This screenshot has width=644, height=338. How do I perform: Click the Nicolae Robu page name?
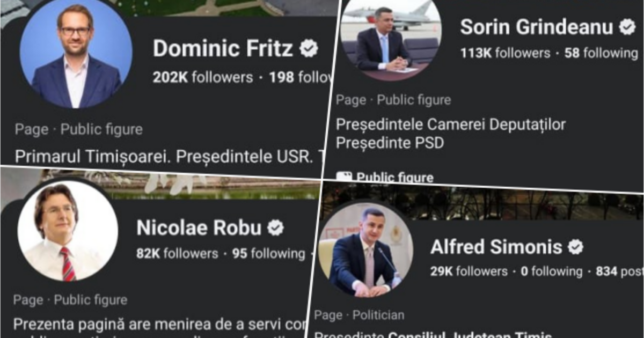click(199, 228)
